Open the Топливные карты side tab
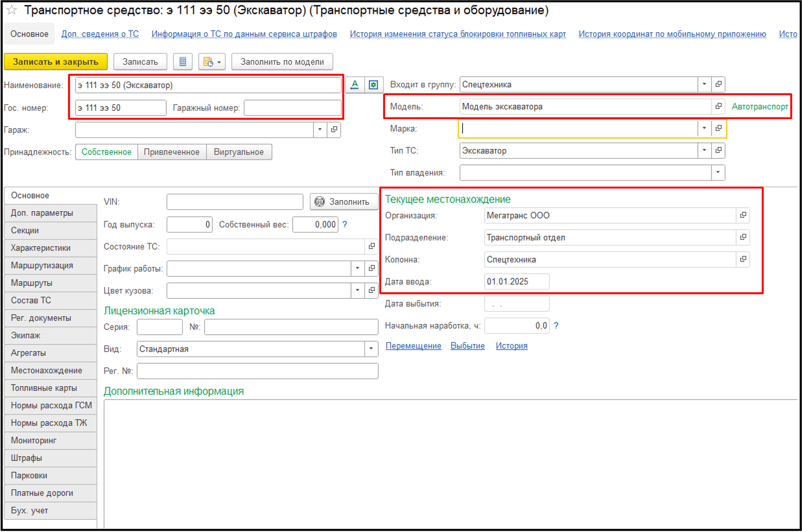 (44, 388)
